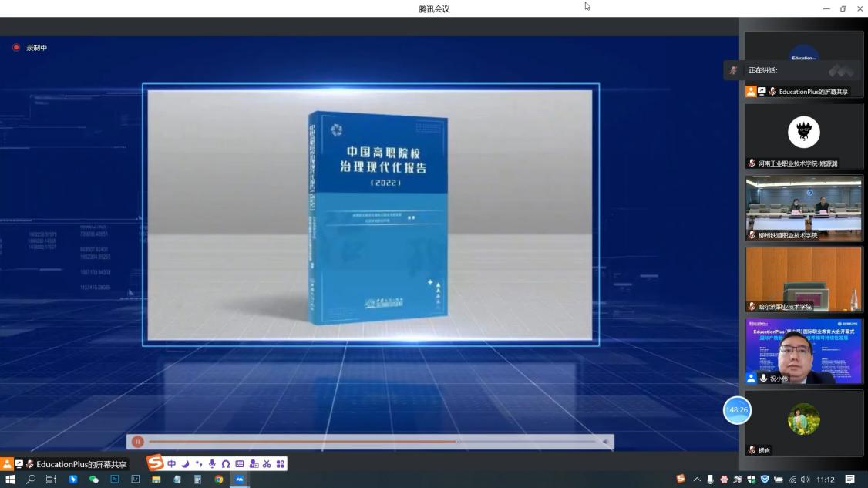Click the Sogou input method logo
The height and width of the screenshot is (488, 868).
click(x=156, y=463)
